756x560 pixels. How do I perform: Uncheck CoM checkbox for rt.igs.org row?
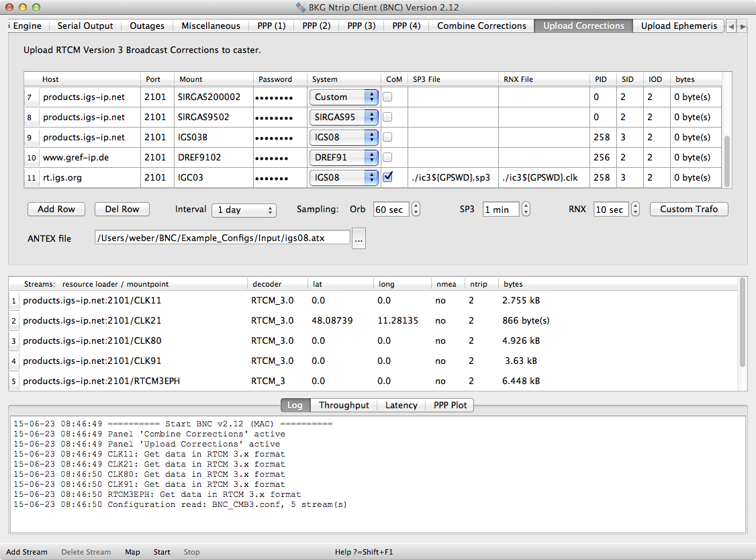(x=387, y=177)
